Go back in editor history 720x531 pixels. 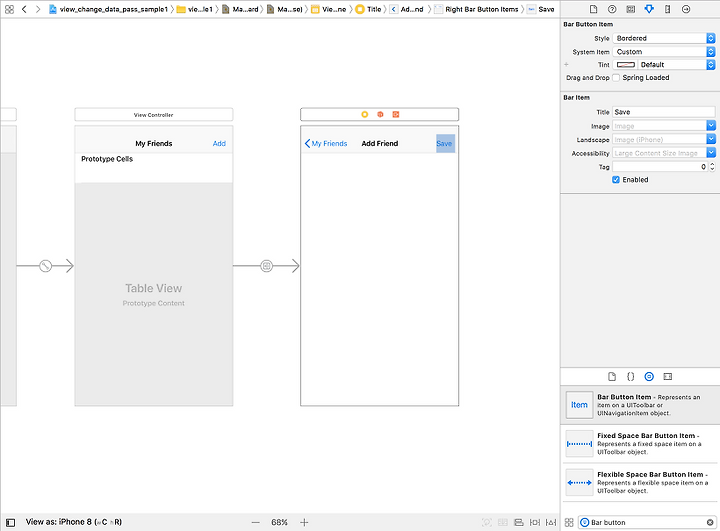point(24,9)
